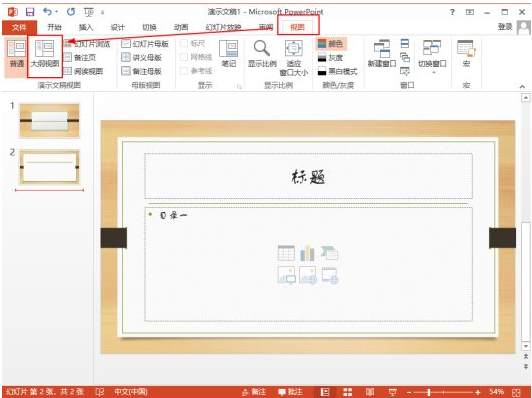Switch to the 动画 Animations tab
532x398 pixels.
[180, 27]
